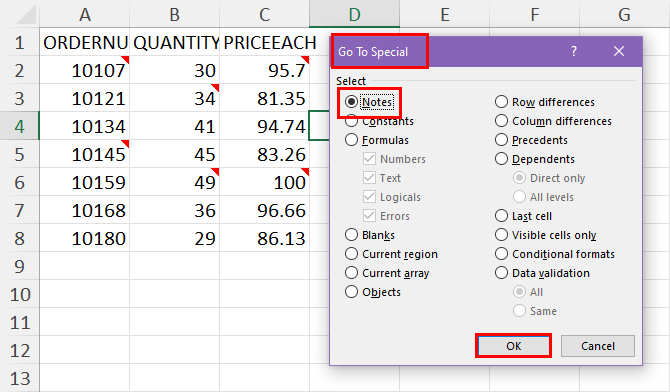
Task: Select Current array radio option
Action: coord(351,273)
